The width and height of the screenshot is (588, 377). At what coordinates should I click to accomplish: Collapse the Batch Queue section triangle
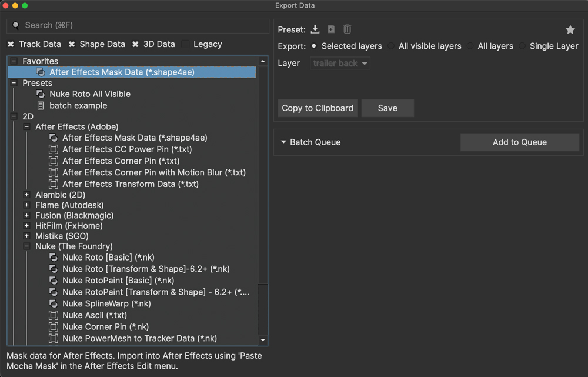(x=283, y=142)
